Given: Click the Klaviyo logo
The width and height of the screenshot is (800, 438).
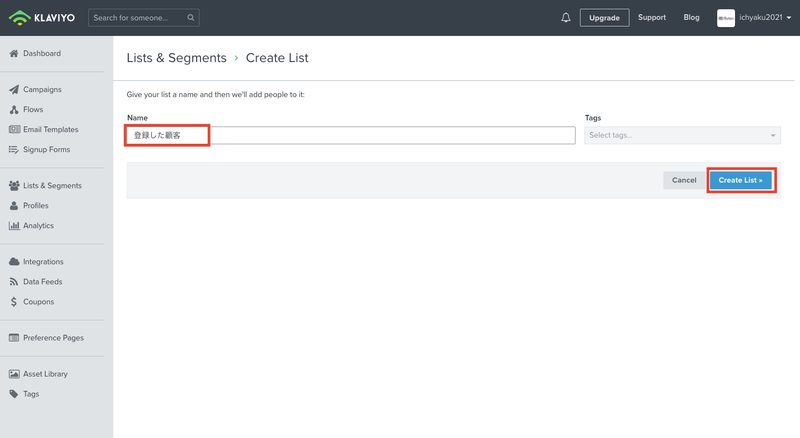Looking at the screenshot, I should [x=42, y=18].
